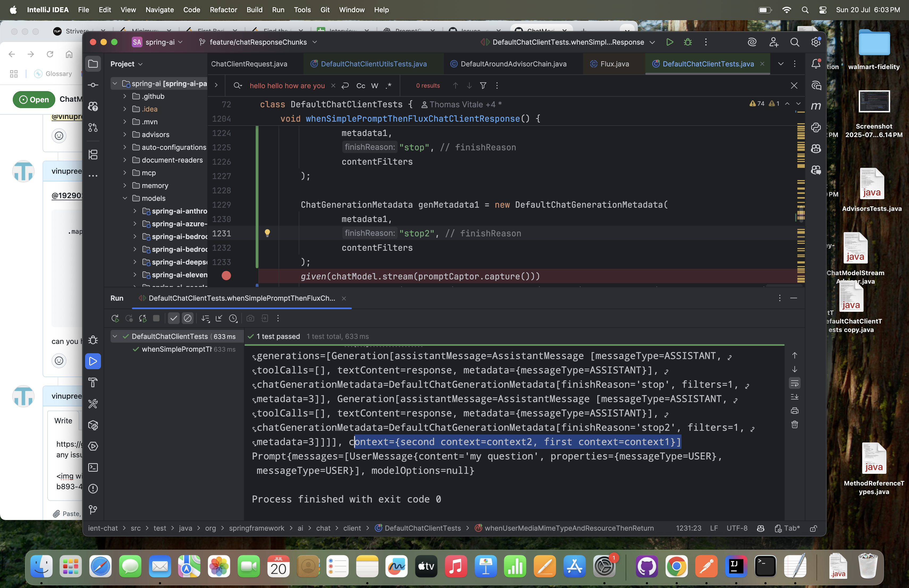Open the Notifications bell icon
This screenshot has height=588, width=909.
(816, 63)
